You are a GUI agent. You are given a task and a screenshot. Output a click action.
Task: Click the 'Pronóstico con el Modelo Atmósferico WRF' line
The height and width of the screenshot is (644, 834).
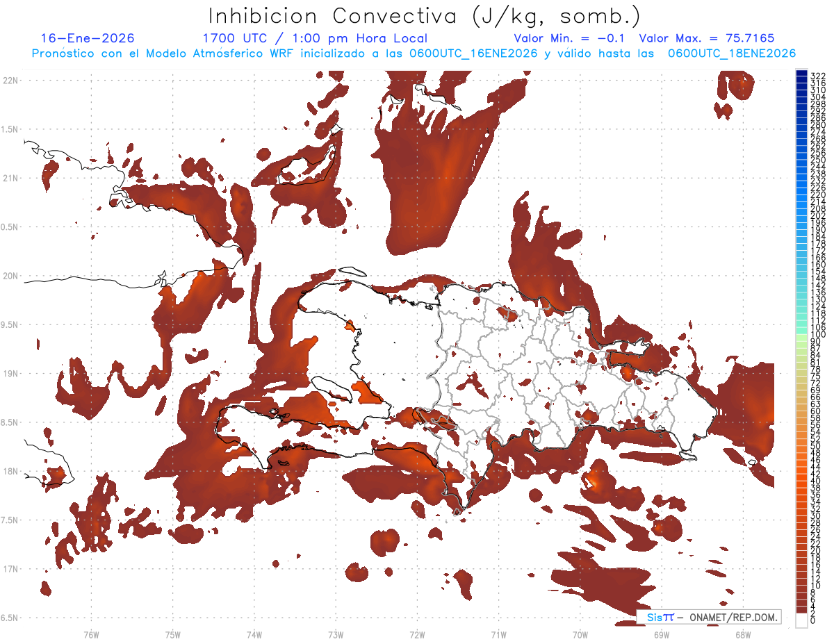(x=163, y=53)
